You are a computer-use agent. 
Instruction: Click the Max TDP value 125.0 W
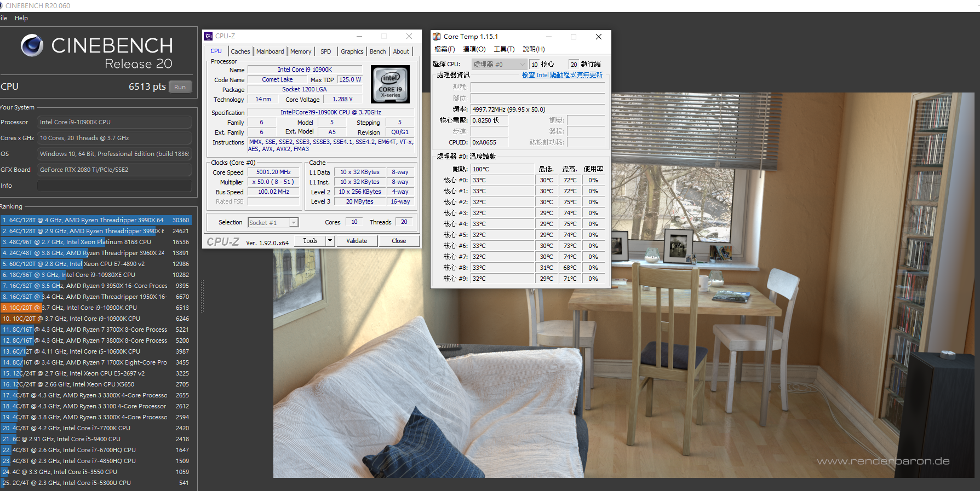point(350,79)
